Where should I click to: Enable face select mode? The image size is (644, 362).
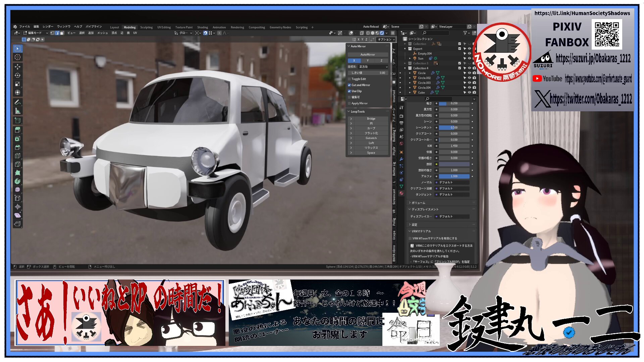pos(62,33)
